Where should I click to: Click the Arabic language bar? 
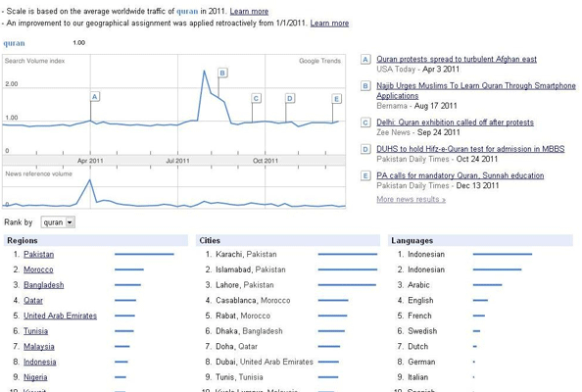coord(487,285)
